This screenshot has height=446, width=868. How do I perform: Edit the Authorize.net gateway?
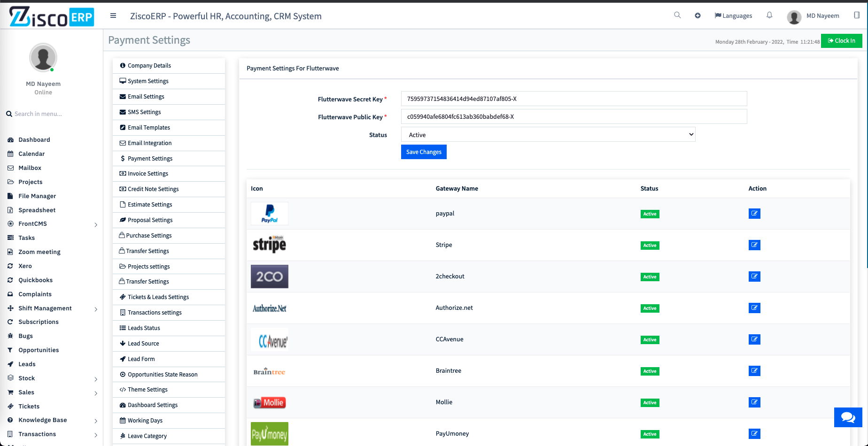tap(754, 308)
